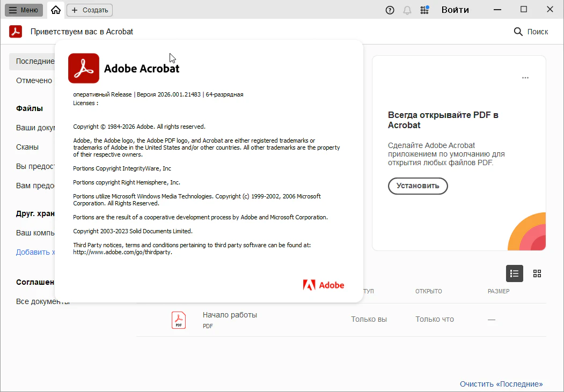The width and height of the screenshot is (564, 392).
Task: Sign in with Войти
Action: (455, 10)
